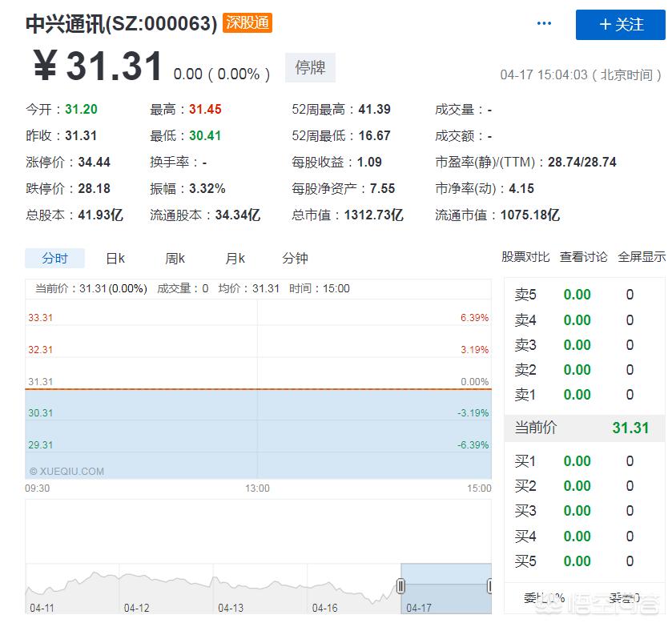Click the 振幅 value 3.32%
The height and width of the screenshot is (627, 672).
click(x=207, y=188)
